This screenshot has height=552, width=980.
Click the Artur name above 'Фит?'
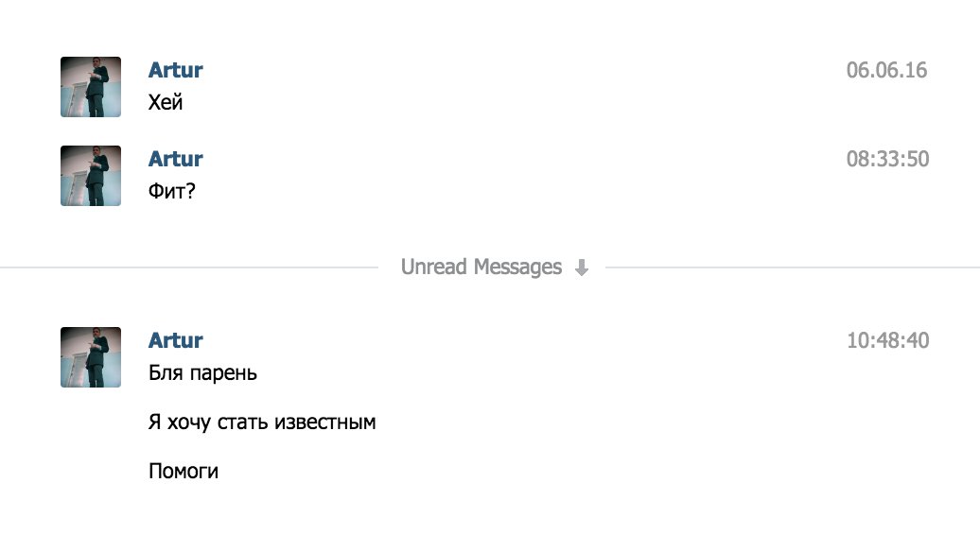click(176, 159)
